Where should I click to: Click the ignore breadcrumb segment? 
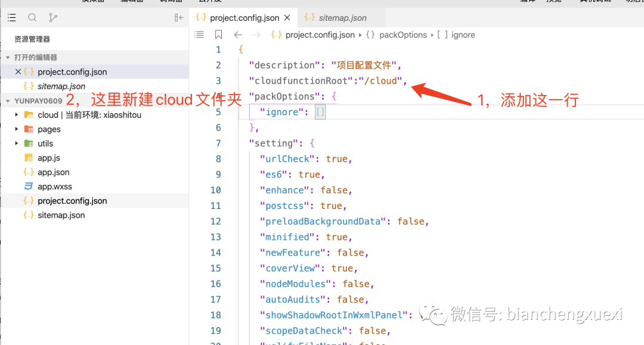[x=463, y=35]
